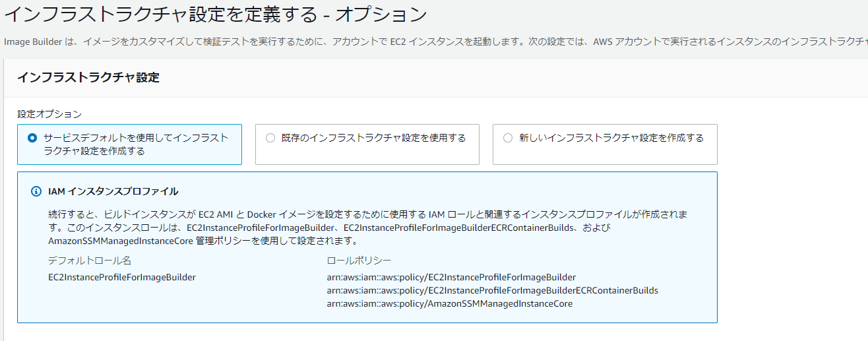Viewport: 868px width, 341px height.
Task: Select the use existing infrastructure settings option
Action: (367, 144)
